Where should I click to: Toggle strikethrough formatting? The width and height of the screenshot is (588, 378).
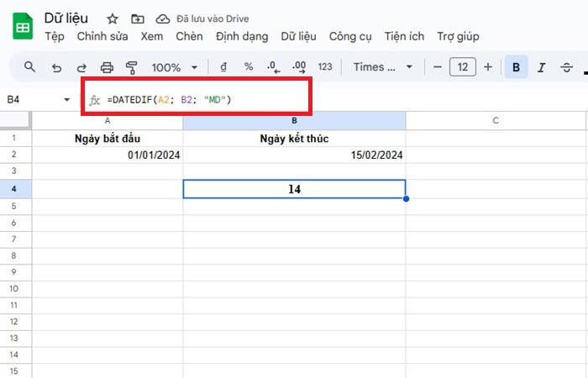point(566,67)
